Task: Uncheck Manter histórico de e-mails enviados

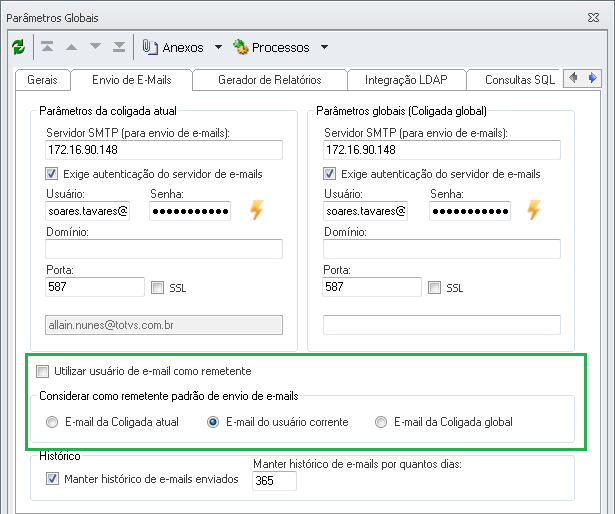Action: 52,479
